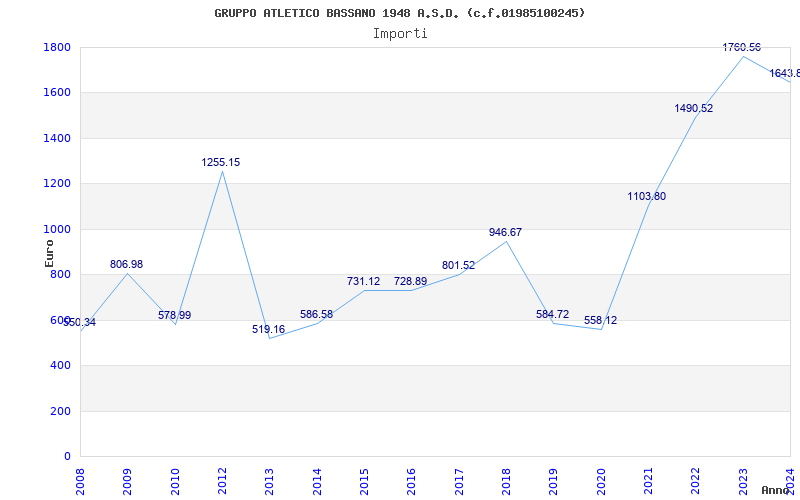Viewport: 800px width, 500px height.
Task: Click the Importi subtitle
Action: (x=400, y=34)
